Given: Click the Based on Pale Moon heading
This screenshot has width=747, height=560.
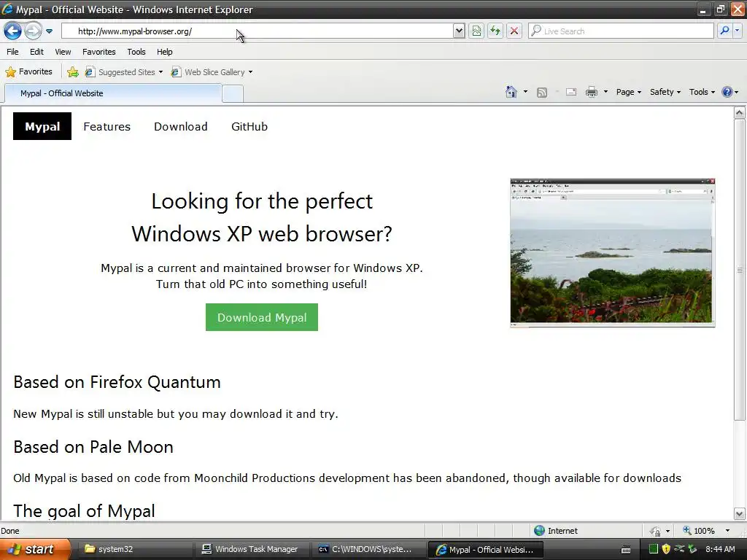Looking at the screenshot, I should (x=93, y=447).
